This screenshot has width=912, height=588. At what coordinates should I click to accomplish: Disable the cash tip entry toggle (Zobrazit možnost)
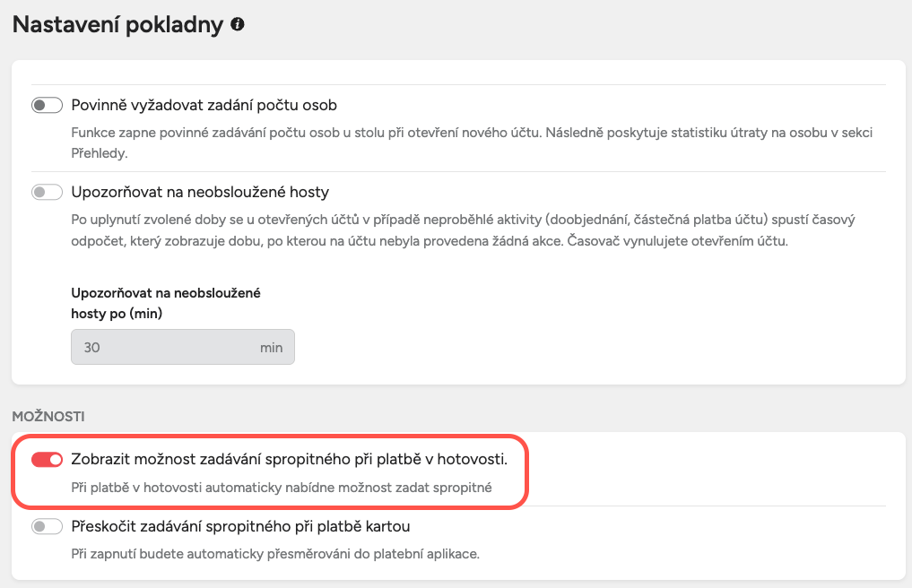coord(47,460)
